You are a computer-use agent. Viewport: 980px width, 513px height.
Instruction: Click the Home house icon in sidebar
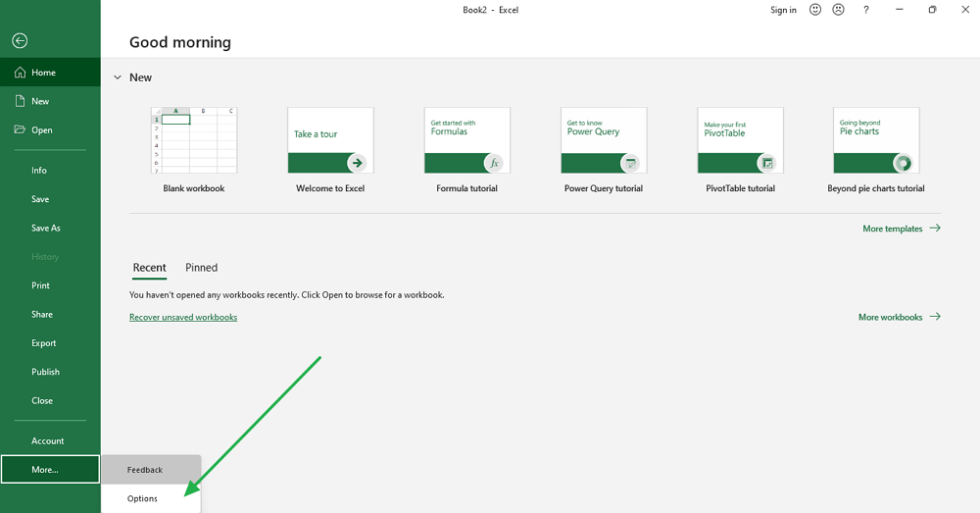point(20,72)
